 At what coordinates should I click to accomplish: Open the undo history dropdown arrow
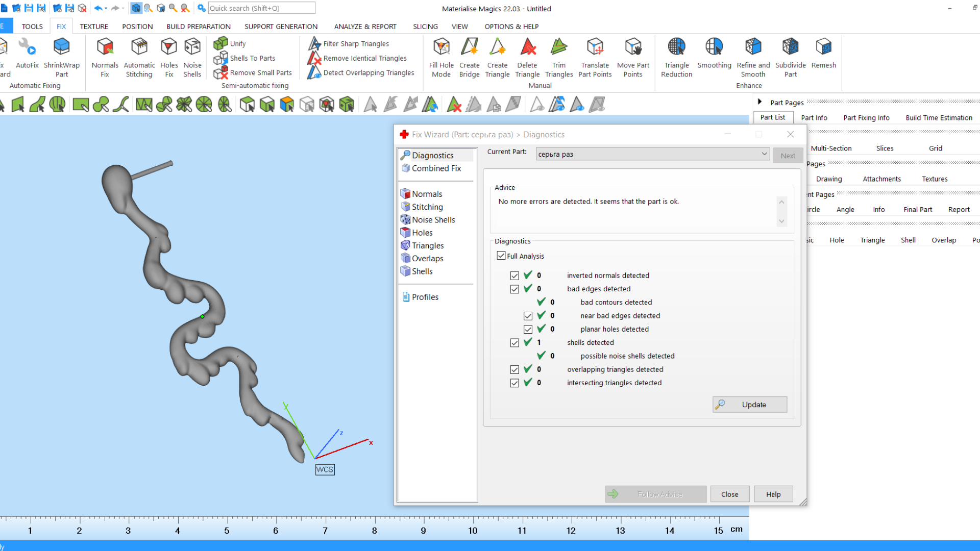pyautogui.click(x=106, y=8)
